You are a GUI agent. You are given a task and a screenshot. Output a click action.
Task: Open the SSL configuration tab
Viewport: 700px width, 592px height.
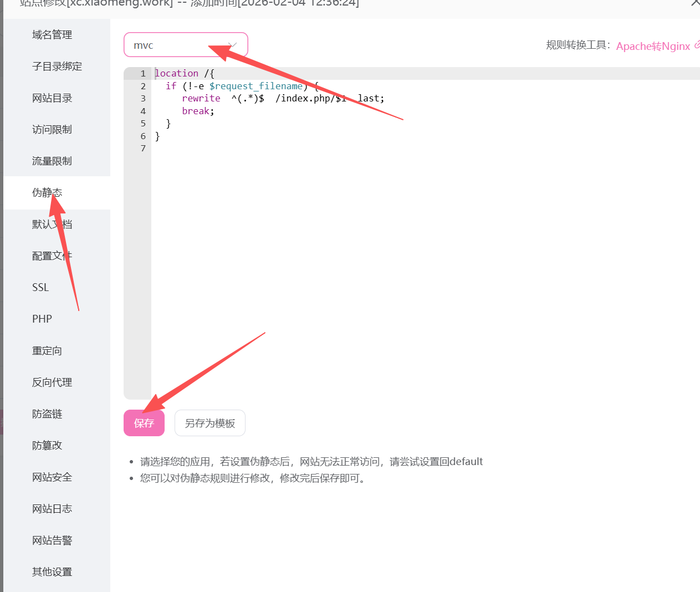pyautogui.click(x=40, y=288)
